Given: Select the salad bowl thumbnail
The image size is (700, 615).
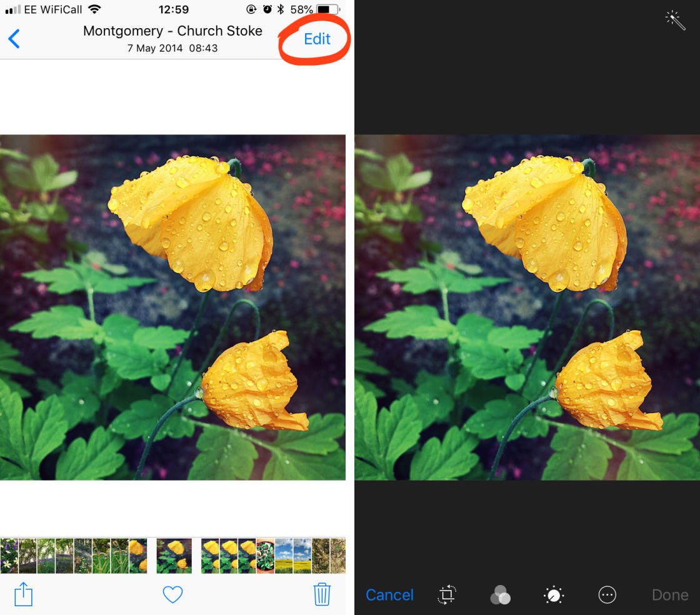Looking at the screenshot, I should coord(265,556).
